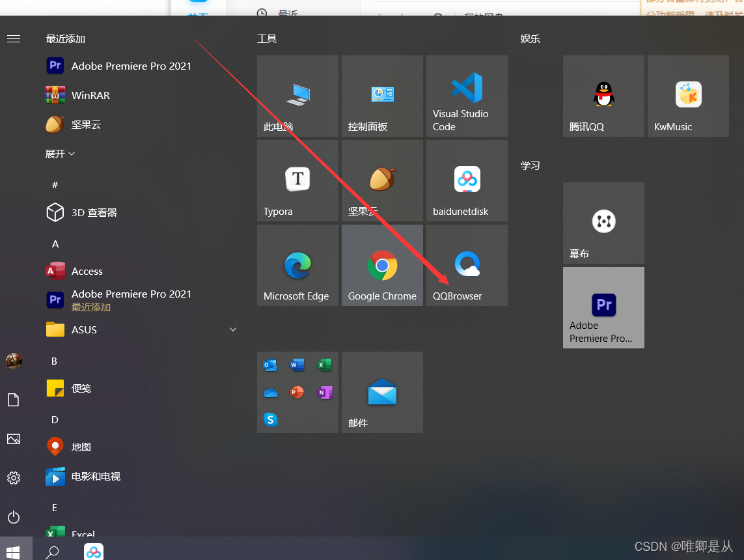Open the Typora tile
Screen dimensions: 744x560
(297, 180)
